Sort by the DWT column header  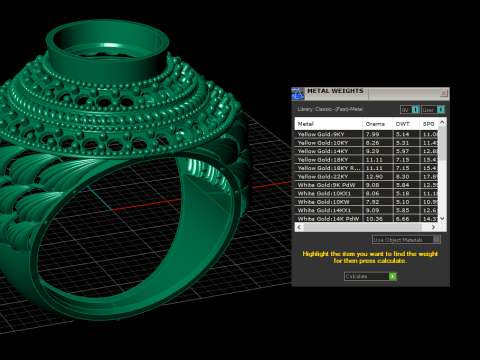coord(406,124)
